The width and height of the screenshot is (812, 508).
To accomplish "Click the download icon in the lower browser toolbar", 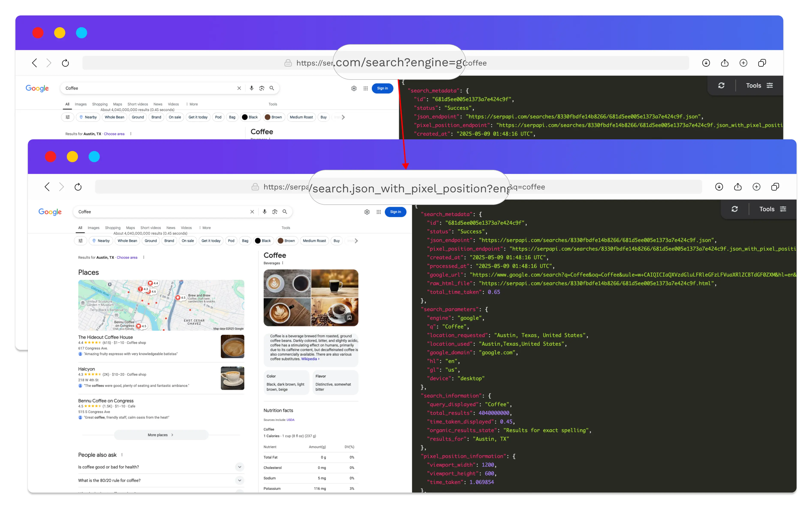I will point(719,187).
